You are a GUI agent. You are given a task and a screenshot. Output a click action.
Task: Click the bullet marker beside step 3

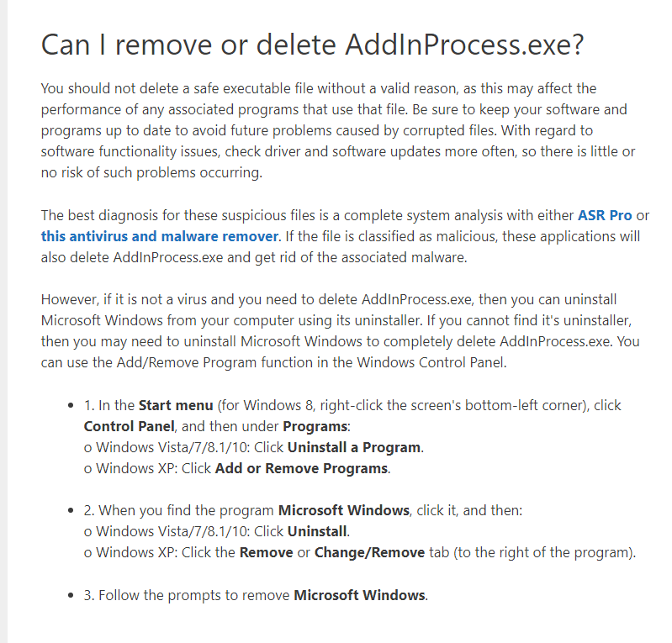71,595
